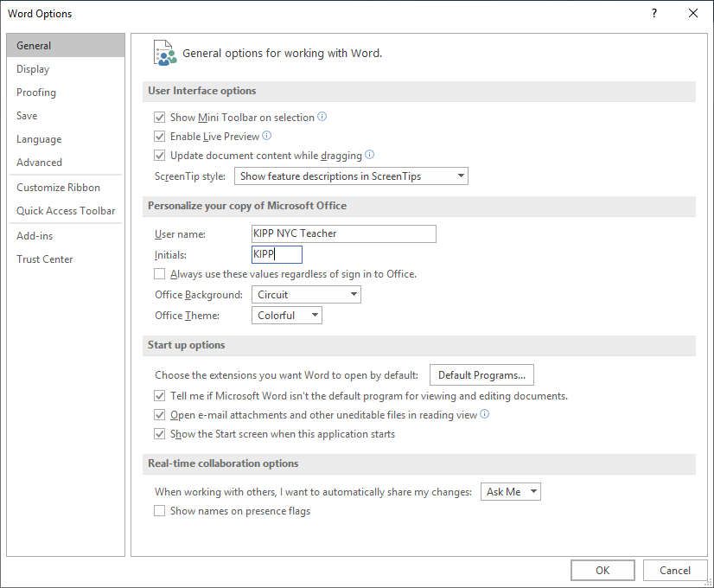Viewport: 714px width, 588px height.
Task: Click the Help question mark icon
Action: pyautogui.click(x=654, y=13)
